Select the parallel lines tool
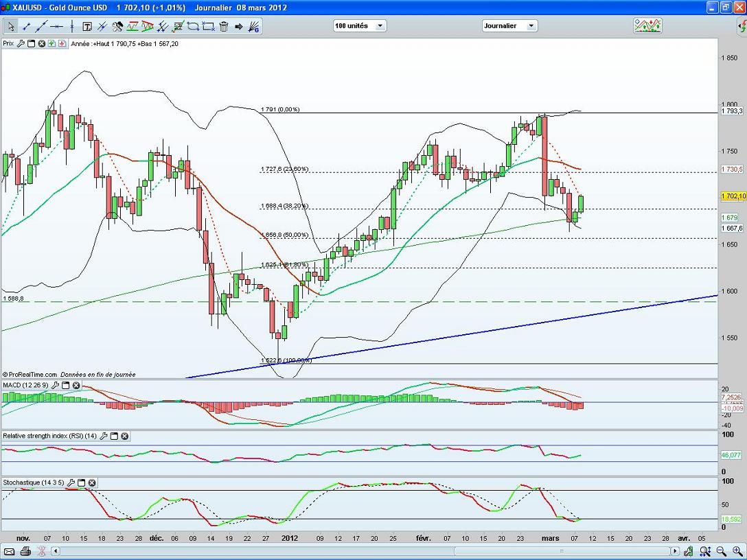 pos(102,27)
